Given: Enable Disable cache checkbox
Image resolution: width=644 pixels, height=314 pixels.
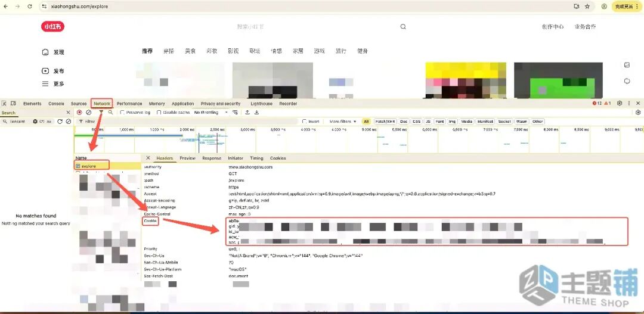Looking at the screenshot, I should click(159, 113).
